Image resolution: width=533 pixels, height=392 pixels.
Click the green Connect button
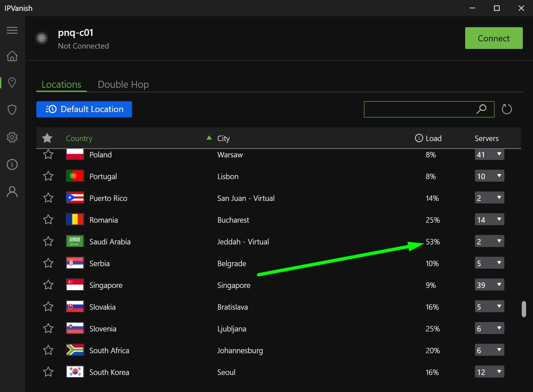tap(494, 38)
